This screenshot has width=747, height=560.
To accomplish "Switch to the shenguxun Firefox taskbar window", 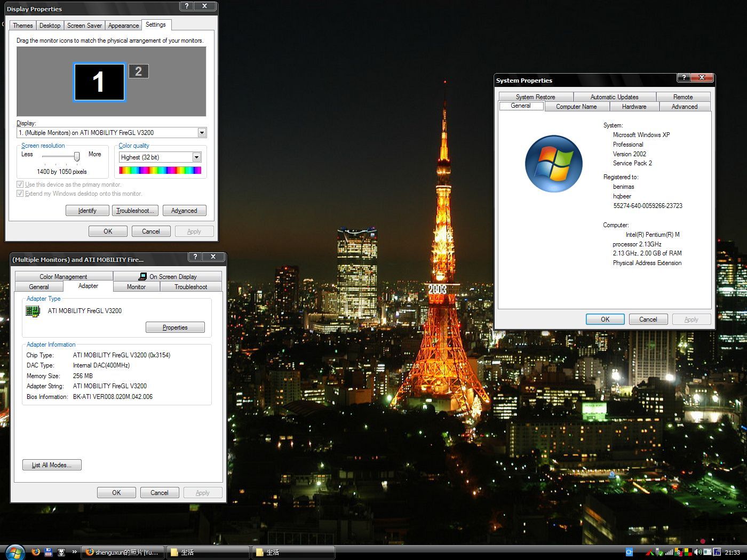I will [x=122, y=553].
